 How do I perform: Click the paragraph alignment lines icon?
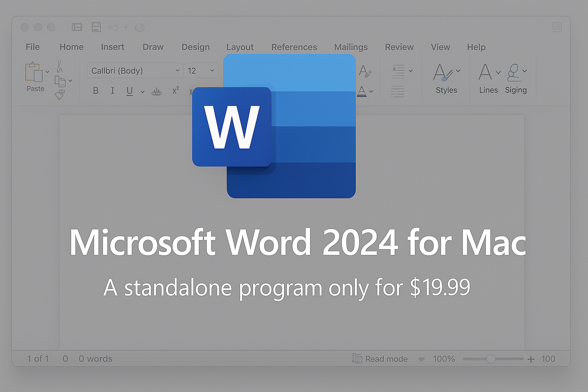398,91
